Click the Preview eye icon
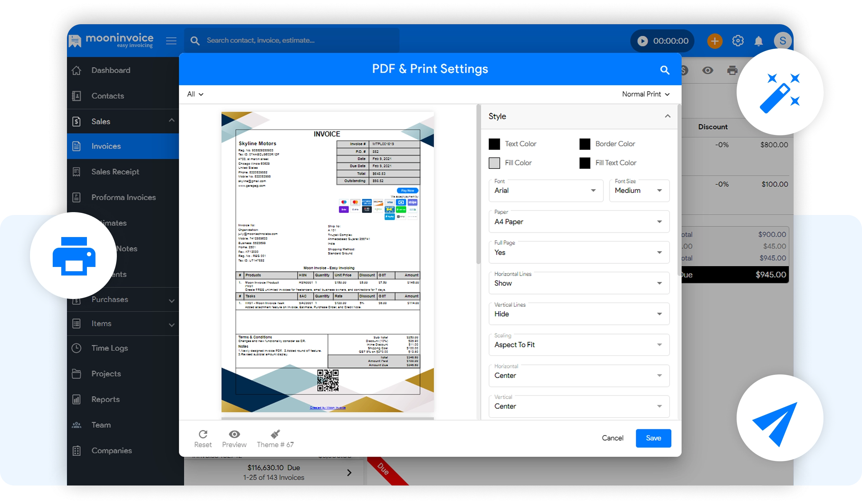862x504 pixels. [234, 434]
